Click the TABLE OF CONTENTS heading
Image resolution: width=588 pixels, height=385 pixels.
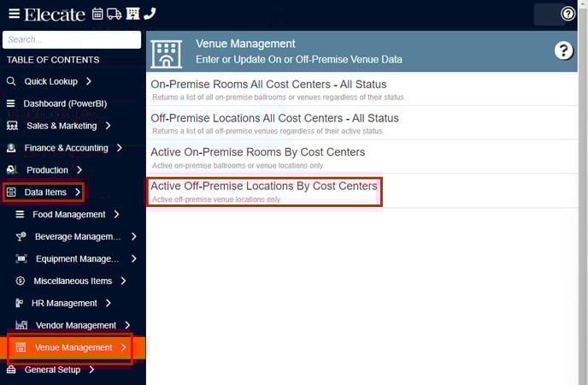click(53, 60)
